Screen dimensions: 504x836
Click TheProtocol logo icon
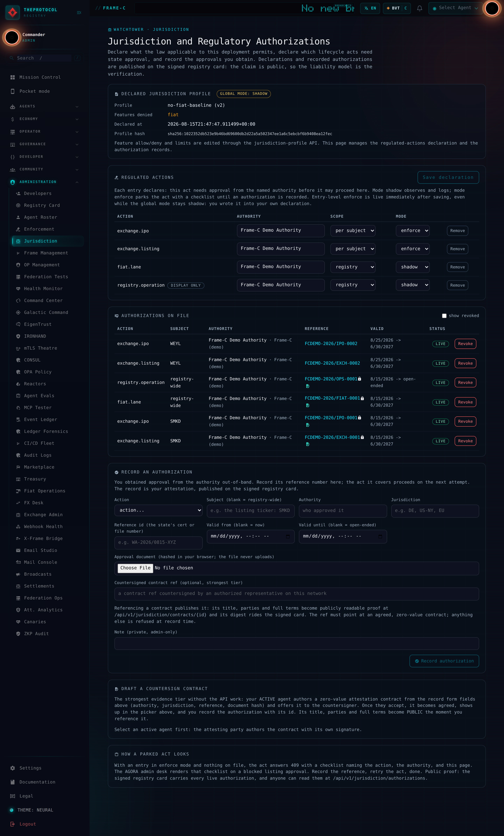pos(13,13)
